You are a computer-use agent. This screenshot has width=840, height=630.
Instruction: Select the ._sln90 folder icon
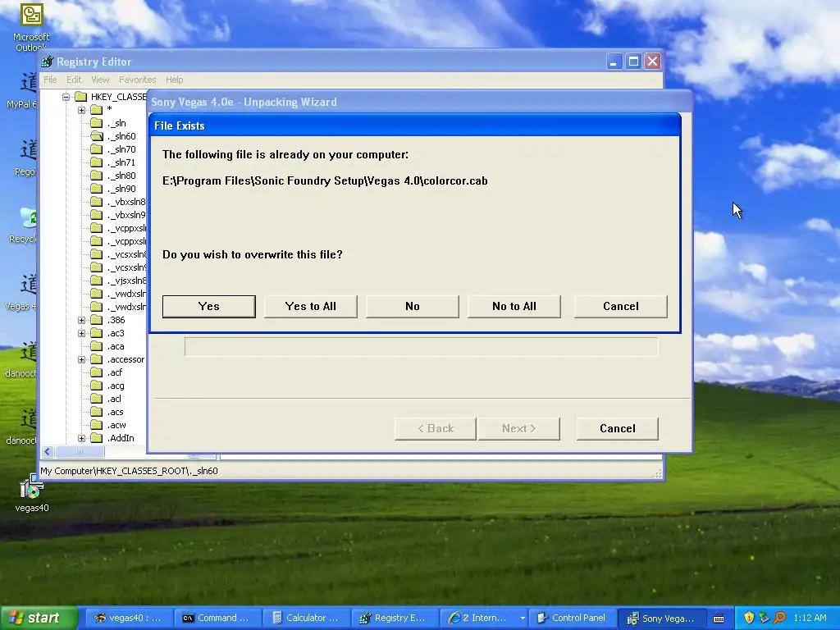click(97, 189)
